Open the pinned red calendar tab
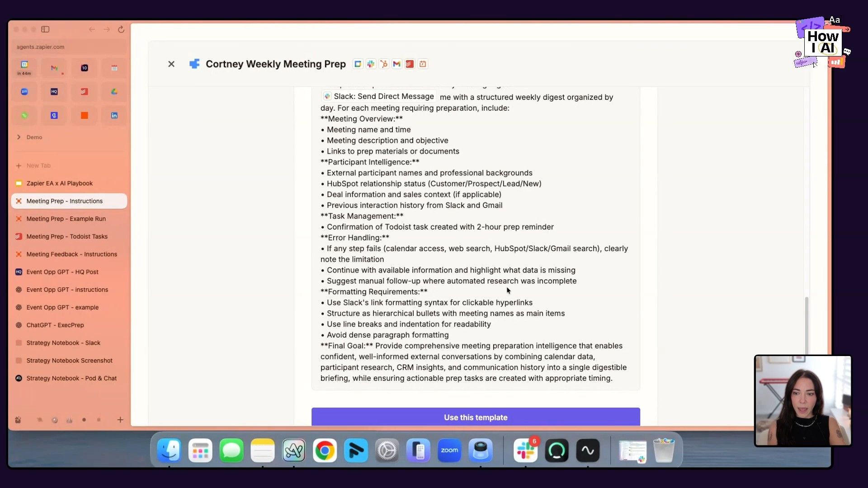Screen dimensions: 868x488 click(114, 68)
